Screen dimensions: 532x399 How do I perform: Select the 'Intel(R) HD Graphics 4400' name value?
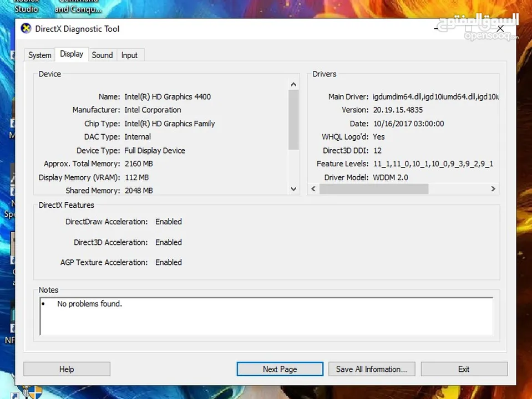pyautogui.click(x=168, y=96)
